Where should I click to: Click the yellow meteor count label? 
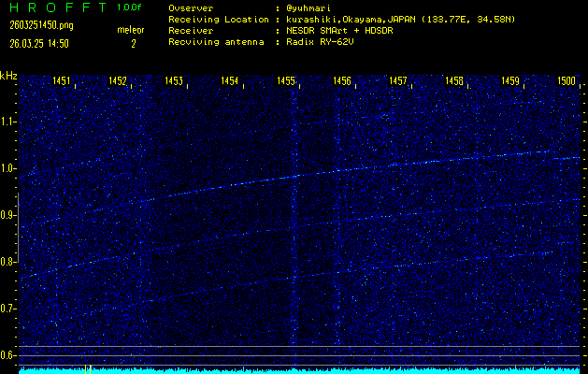131,30
